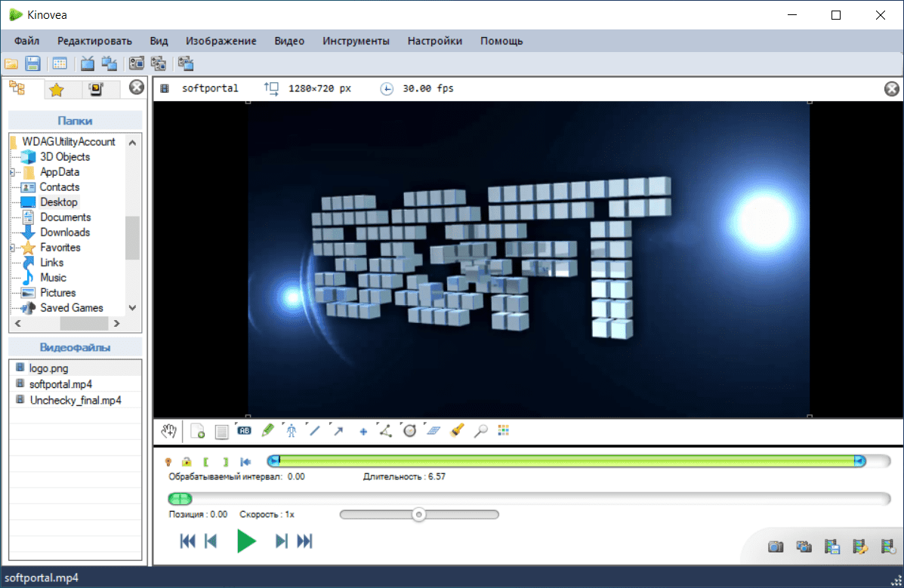Select the cross marker tool
This screenshot has height=588, width=904.
pos(363,431)
